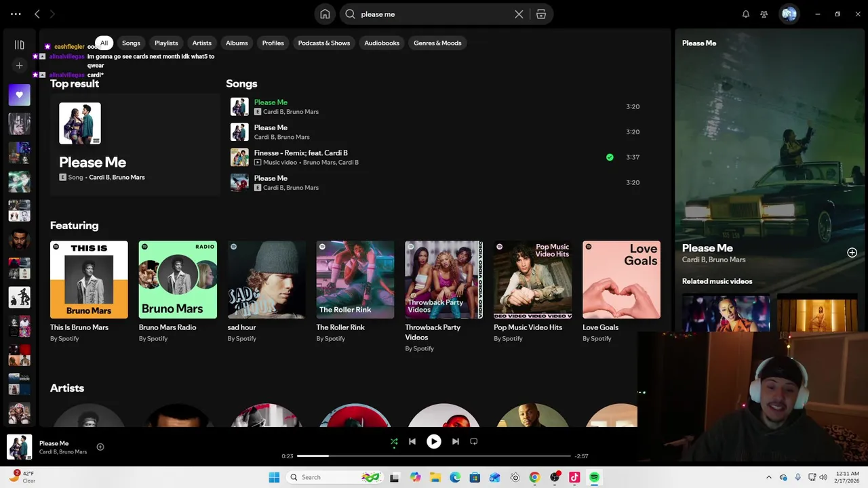
Task: Open Task View from the taskbar
Action: click(395, 477)
